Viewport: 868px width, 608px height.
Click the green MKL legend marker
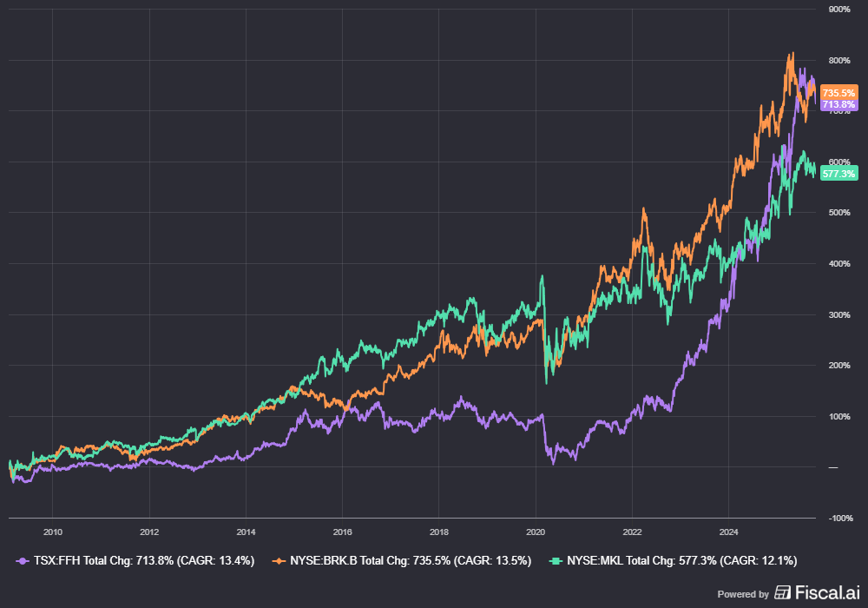[556, 561]
